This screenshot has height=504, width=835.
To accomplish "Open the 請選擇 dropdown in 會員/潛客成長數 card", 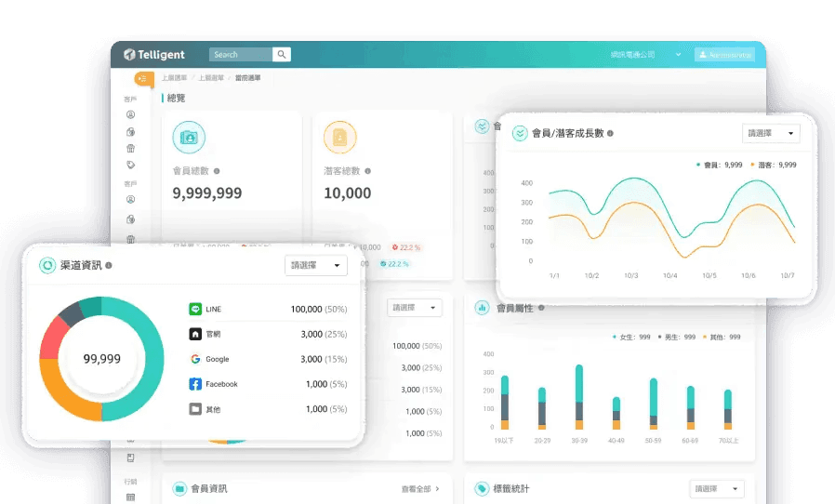I will click(x=771, y=133).
